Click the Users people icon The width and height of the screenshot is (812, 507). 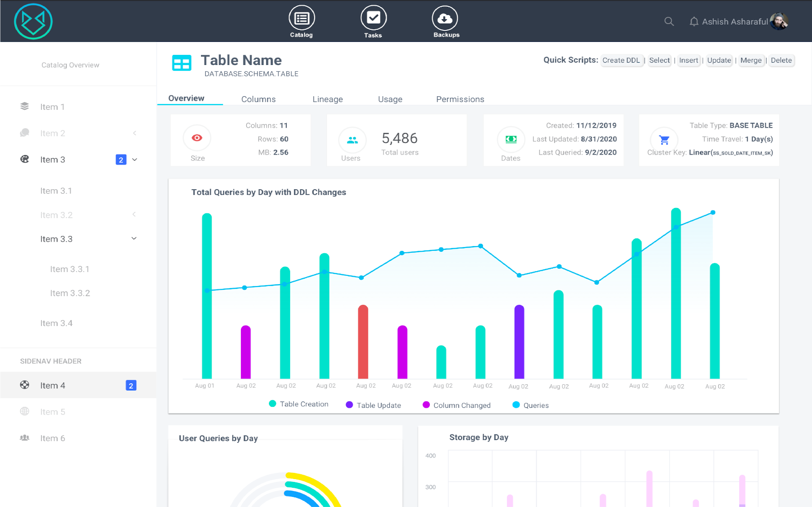click(x=352, y=140)
